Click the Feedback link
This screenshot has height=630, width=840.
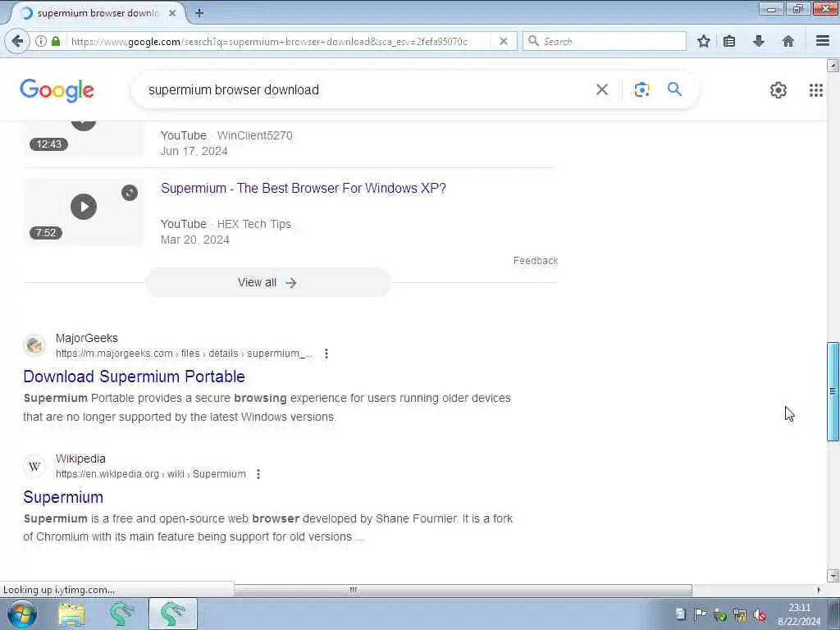click(x=535, y=260)
